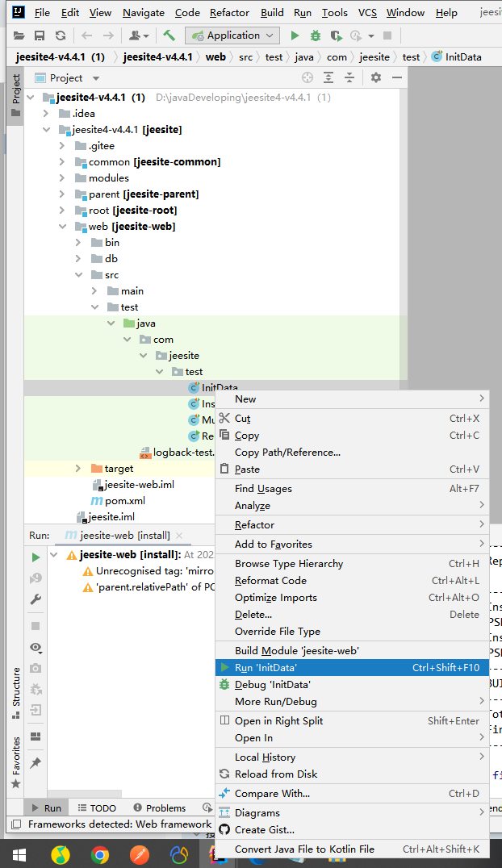
Task: Open the Application run configuration dropdown
Action: pos(232,35)
